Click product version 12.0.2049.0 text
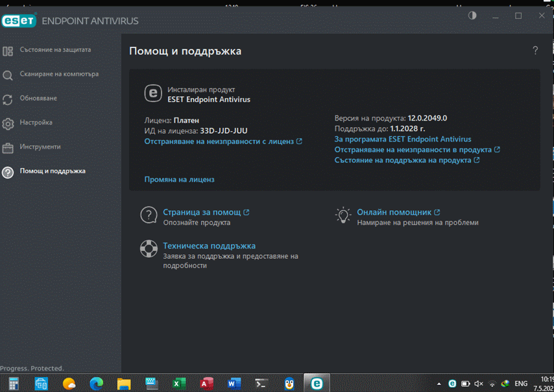The height and width of the screenshot is (392, 554). [427, 118]
